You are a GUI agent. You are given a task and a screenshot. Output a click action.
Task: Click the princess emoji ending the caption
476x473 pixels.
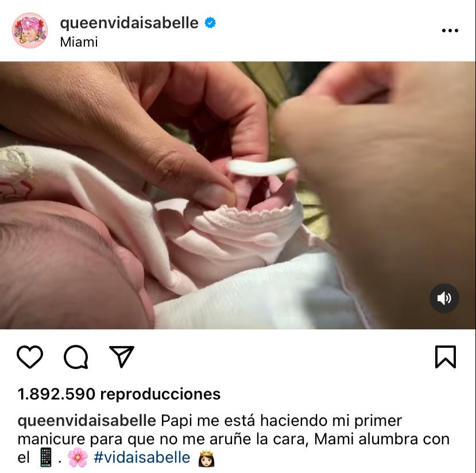tap(207, 459)
